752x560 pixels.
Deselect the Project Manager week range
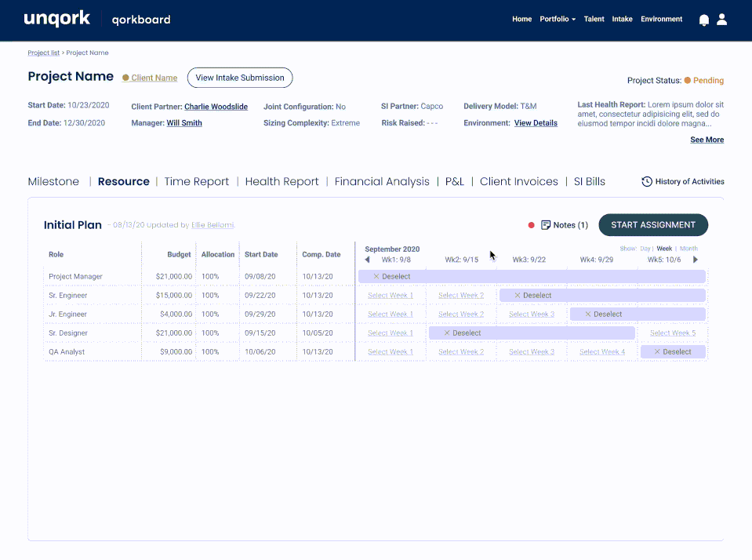coord(392,276)
